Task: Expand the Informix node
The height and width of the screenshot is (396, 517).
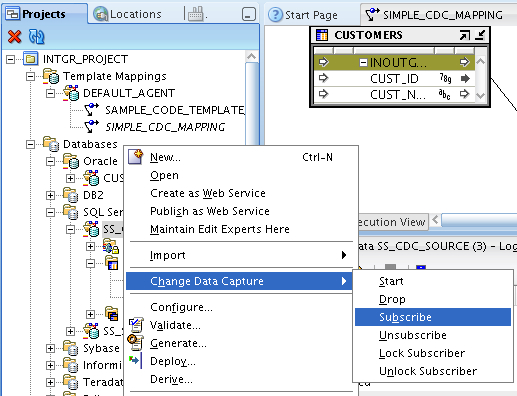Action: tap(50, 365)
